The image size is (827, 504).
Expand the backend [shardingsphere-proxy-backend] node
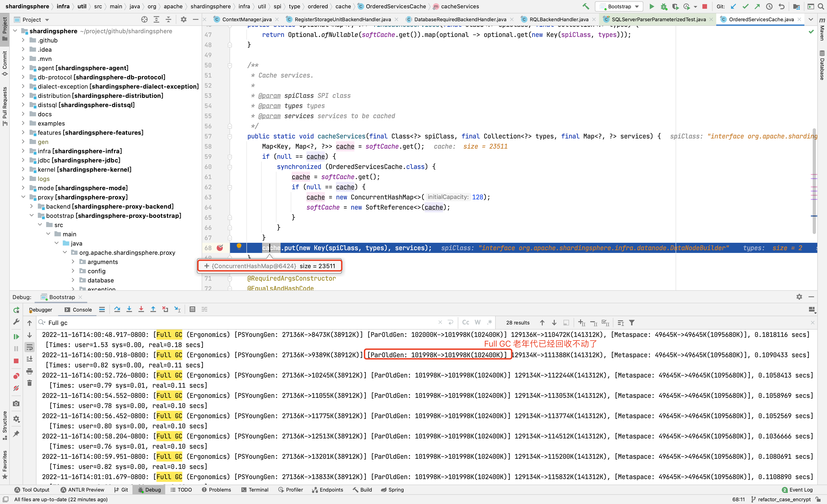pyautogui.click(x=32, y=206)
